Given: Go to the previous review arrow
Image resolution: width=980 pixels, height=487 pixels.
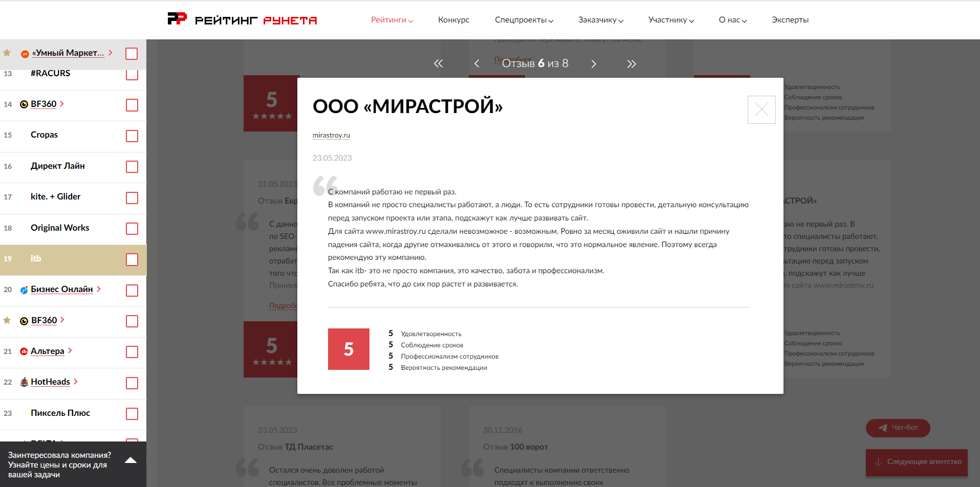Looking at the screenshot, I should coord(477,63).
